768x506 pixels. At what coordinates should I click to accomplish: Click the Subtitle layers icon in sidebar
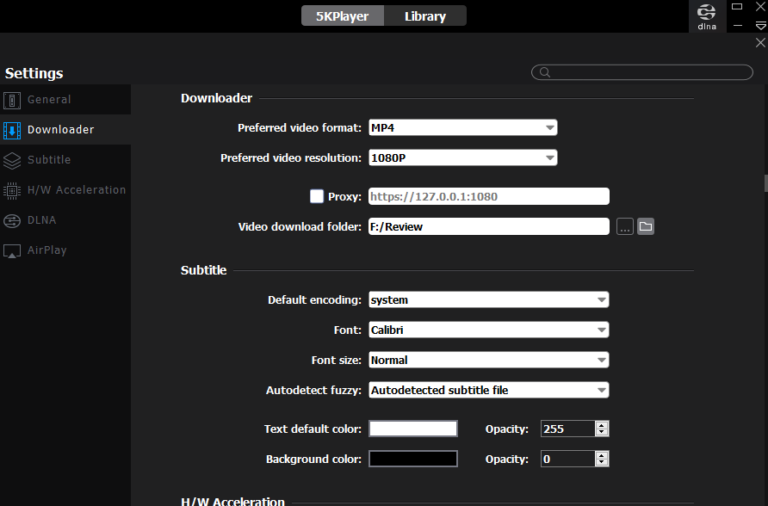(x=12, y=160)
